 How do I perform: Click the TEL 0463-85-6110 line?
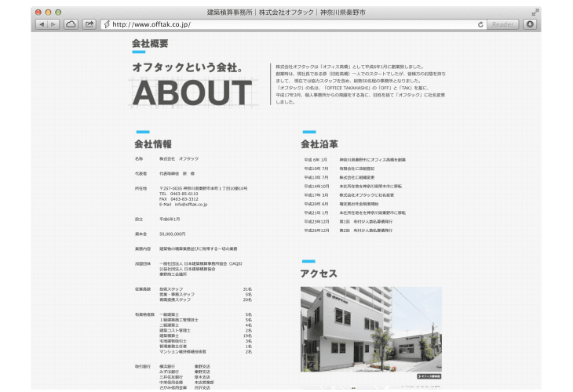coord(179,194)
